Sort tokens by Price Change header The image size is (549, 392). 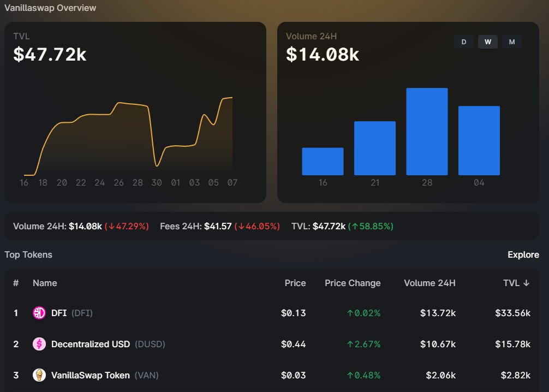tap(353, 283)
